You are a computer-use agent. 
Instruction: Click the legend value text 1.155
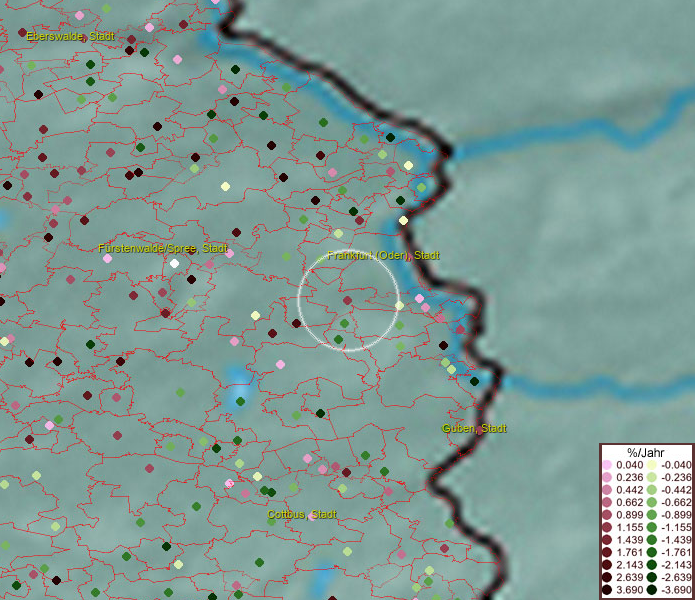[x=629, y=527]
